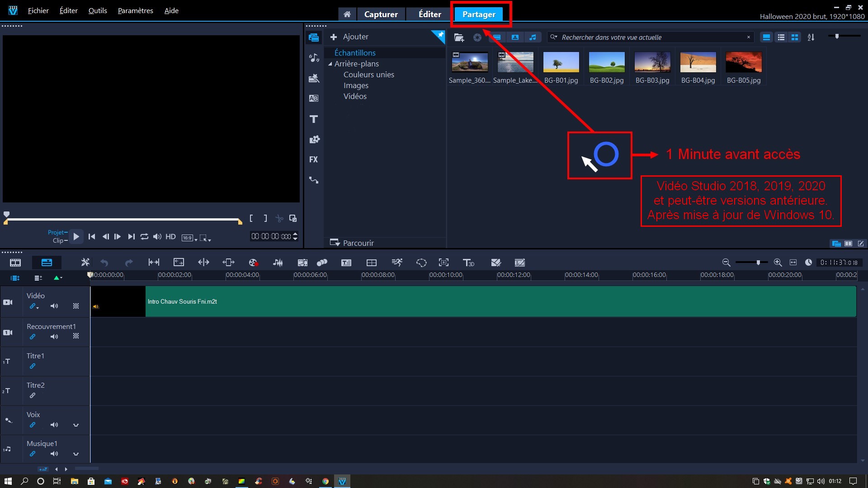Click the Undo arrow in timeline toolbar
The width and height of the screenshot is (868, 488).
(104, 263)
